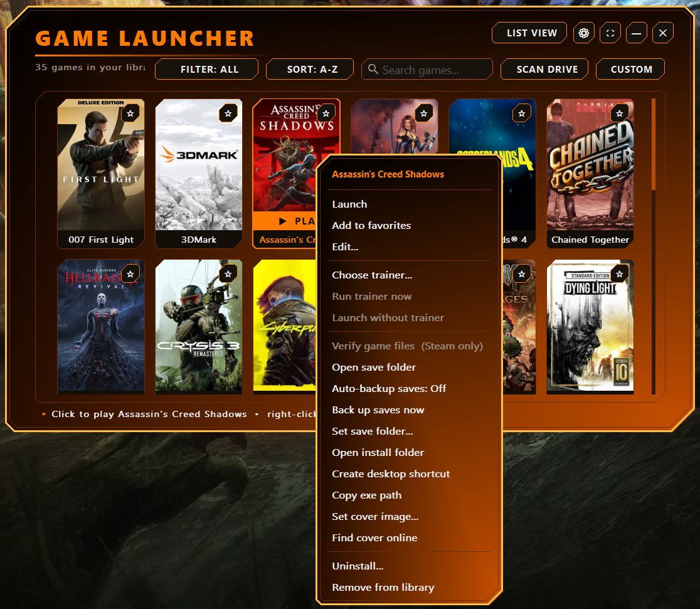Toggle star on Chained Together cover

(620, 114)
